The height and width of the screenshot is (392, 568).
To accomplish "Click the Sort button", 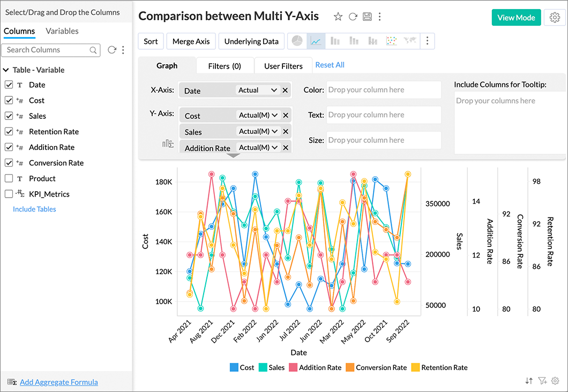I will click(x=151, y=41).
